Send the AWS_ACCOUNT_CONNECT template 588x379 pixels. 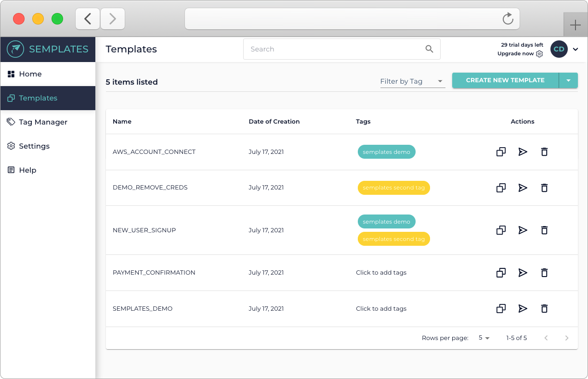click(x=523, y=152)
